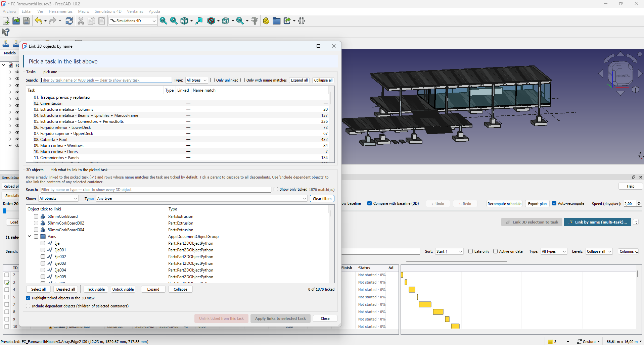Click the Cut scissors icon
The image size is (644, 345).
click(x=81, y=21)
